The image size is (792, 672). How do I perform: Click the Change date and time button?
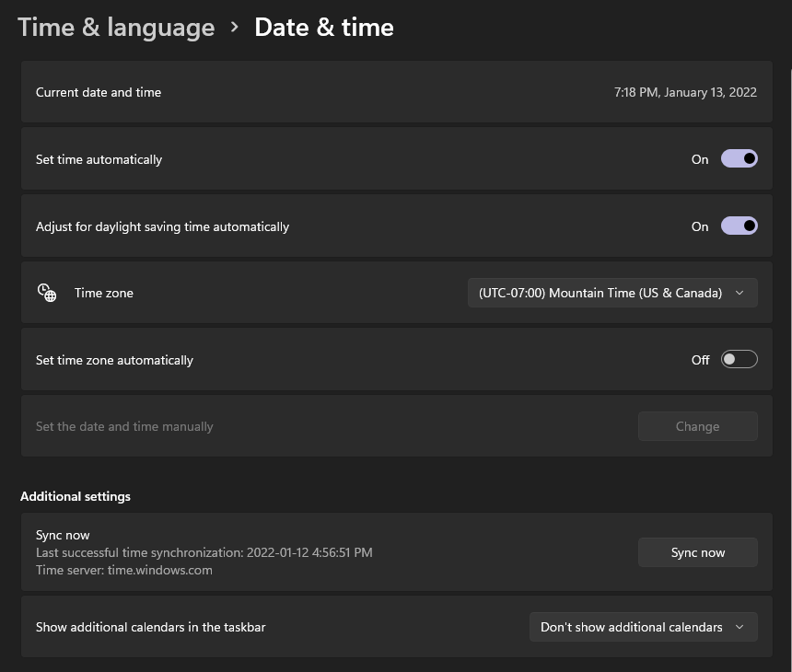coord(697,426)
